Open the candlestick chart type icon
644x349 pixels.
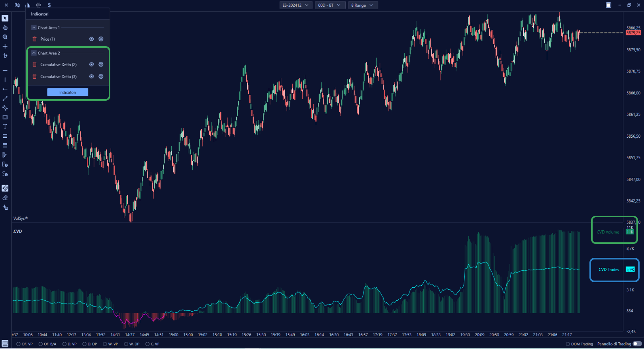(x=17, y=5)
